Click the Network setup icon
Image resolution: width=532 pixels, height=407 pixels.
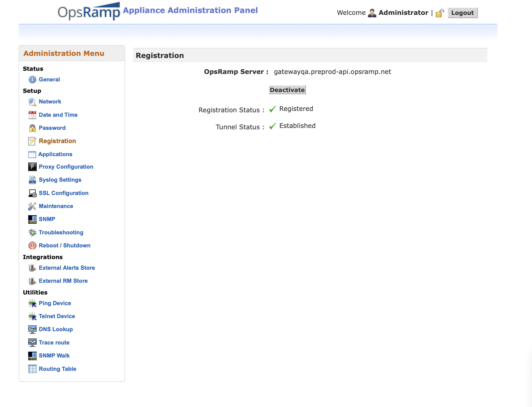pos(32,102)
